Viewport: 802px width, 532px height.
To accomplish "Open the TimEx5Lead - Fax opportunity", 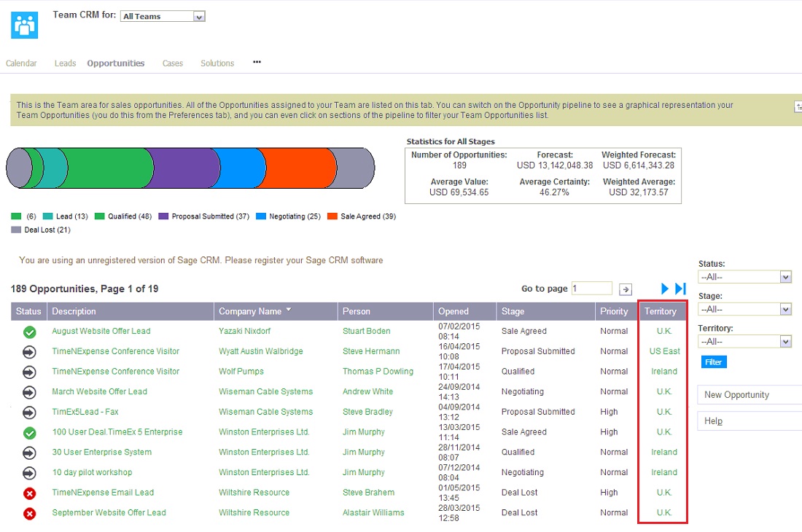I will (85, 412).
